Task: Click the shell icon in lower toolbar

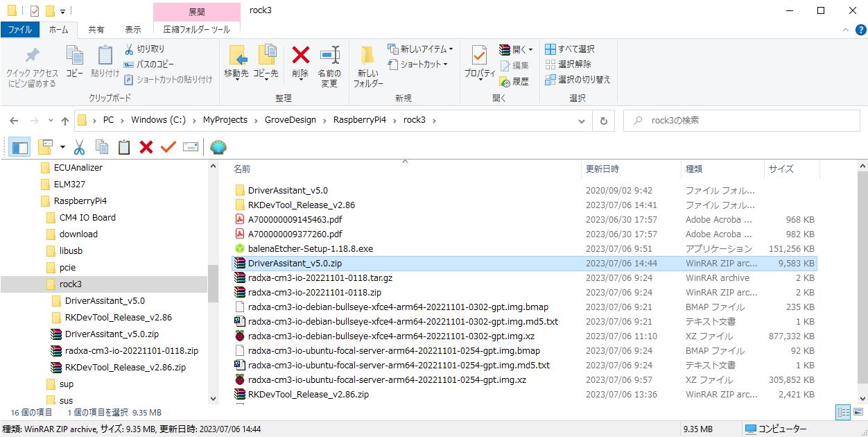Action: tap(218, 147)
